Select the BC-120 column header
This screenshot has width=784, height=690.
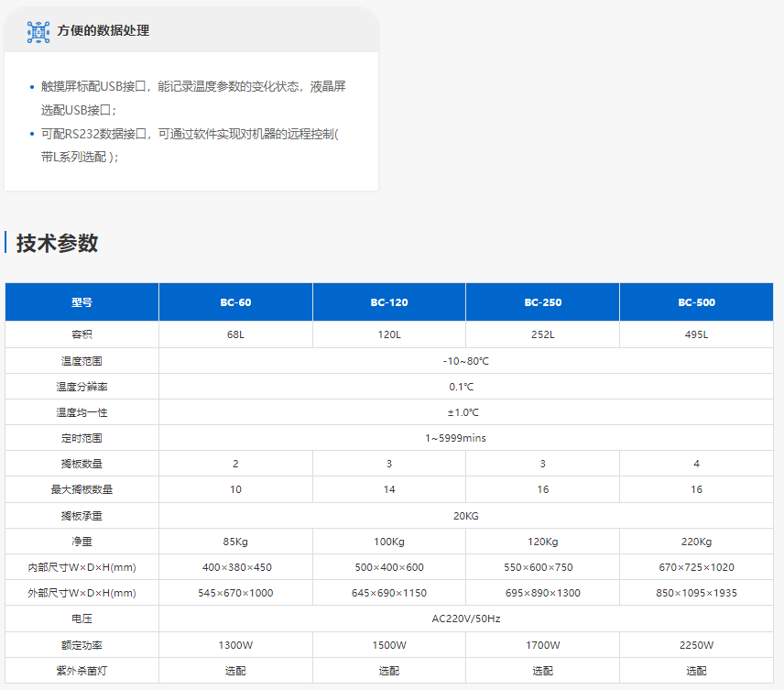[389, 302]
